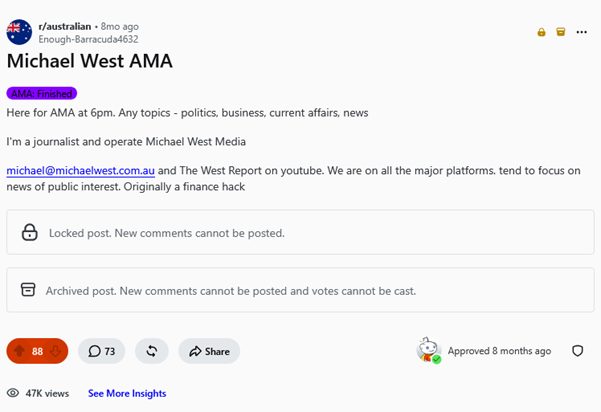Share the post via Share button

[x=209, y=351]
